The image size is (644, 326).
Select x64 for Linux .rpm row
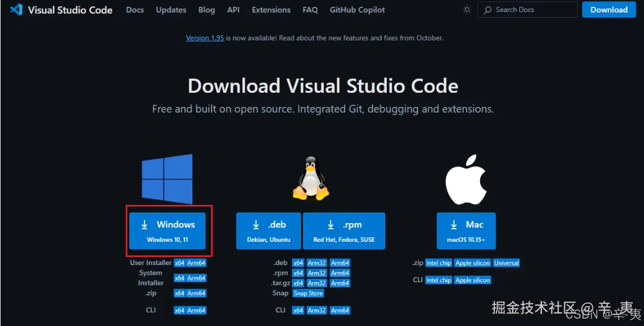coord(298,273)
